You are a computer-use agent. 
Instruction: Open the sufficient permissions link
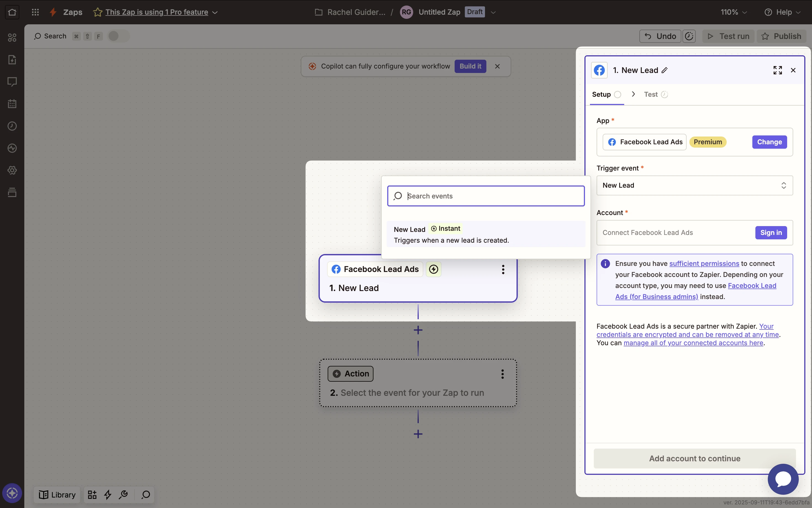(704, 264)
